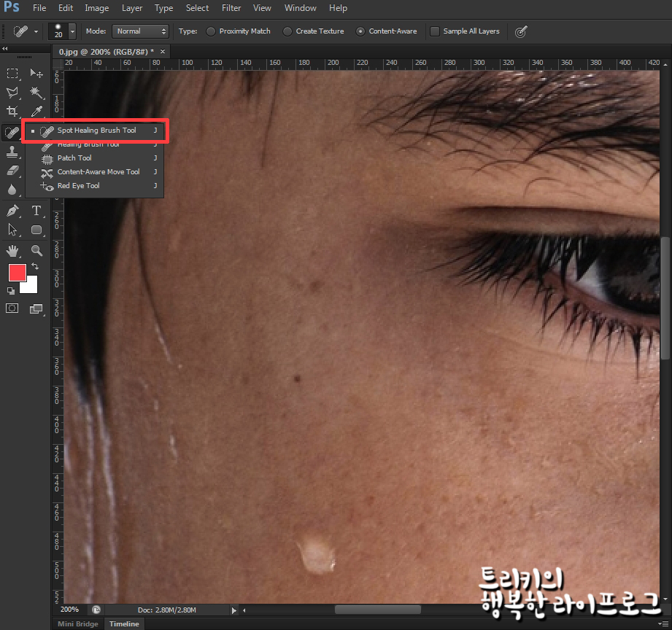Select the Zoom magnifier tool

pos(36,251)
